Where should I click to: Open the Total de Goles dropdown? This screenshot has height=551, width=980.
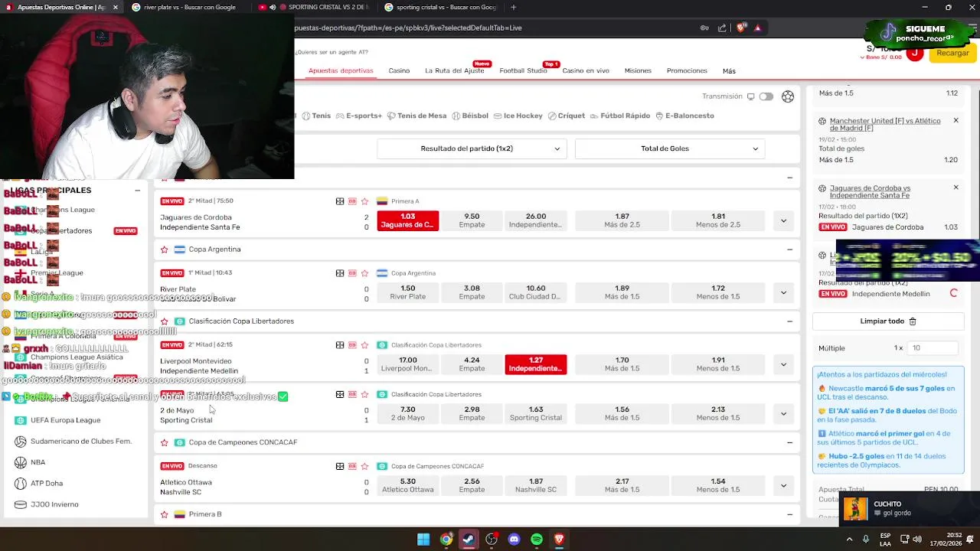(670, 148)
